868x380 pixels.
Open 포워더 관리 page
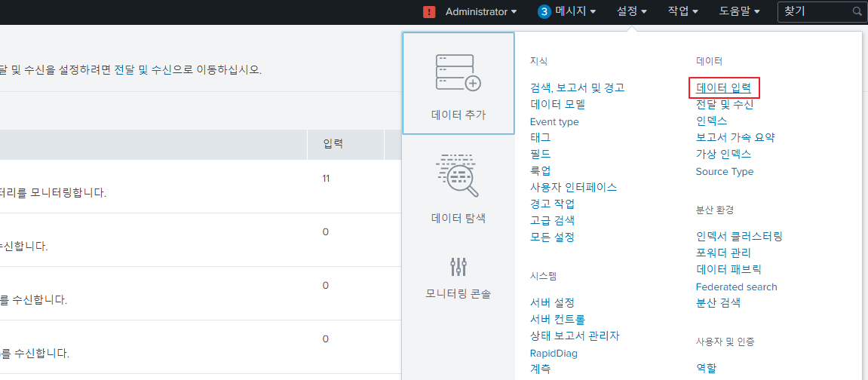[x=723, y=253]
